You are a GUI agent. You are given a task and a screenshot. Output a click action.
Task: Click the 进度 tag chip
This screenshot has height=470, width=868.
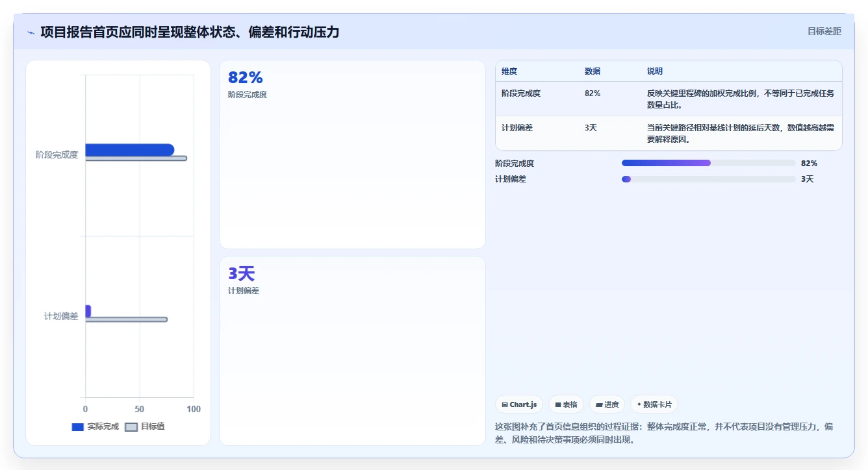tap(607, 404)
